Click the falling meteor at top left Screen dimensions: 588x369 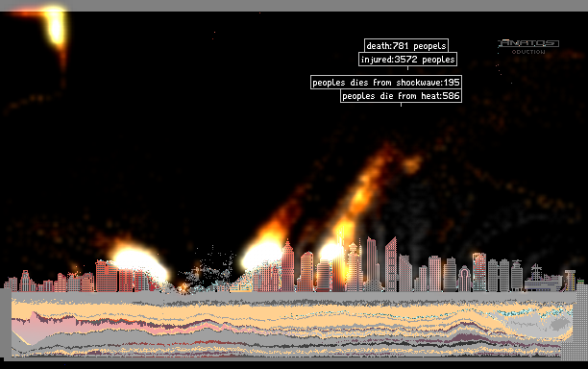point(56,28)
